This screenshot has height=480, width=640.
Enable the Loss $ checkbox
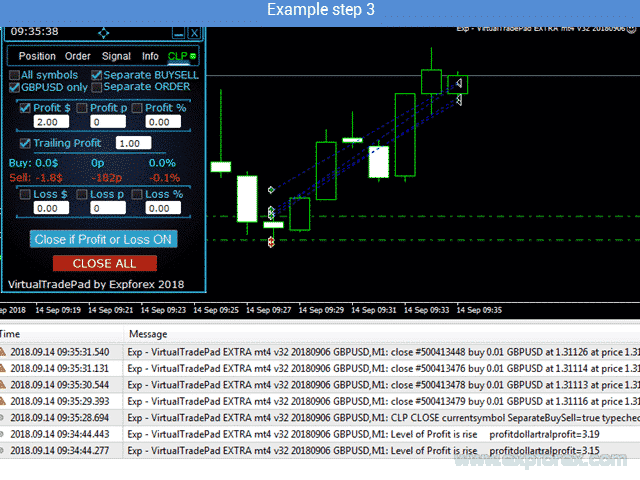coord(26,194)
